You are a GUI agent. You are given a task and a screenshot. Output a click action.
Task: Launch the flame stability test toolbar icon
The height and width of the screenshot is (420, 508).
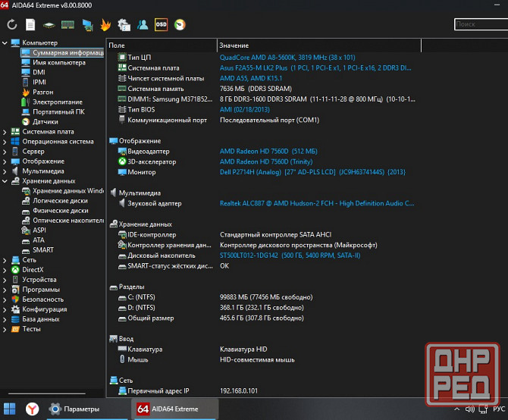(105, 25)
